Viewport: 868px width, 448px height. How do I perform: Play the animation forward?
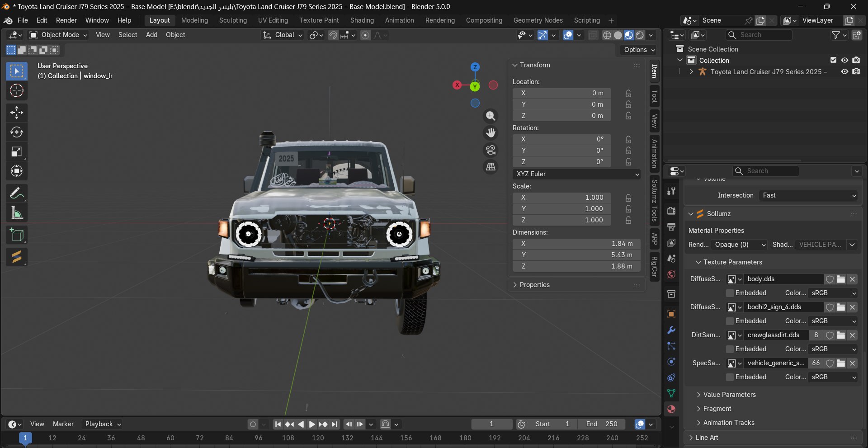(312, 424)
